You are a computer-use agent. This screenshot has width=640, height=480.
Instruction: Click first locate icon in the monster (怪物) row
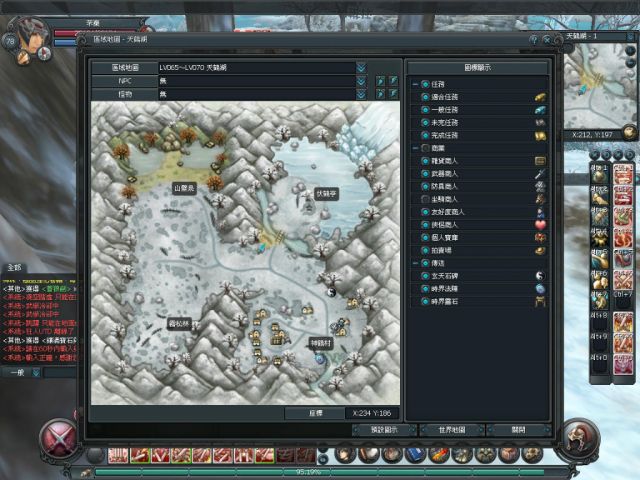[380, 94]
